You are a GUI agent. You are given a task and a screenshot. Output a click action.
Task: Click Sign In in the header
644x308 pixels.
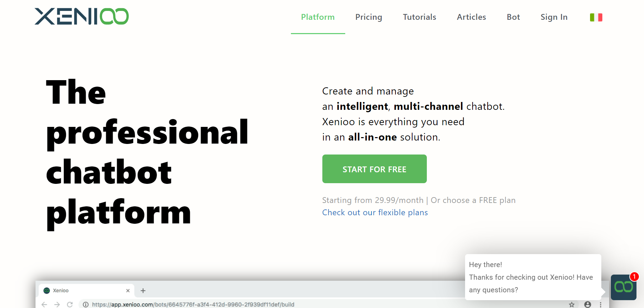(554, 17)
